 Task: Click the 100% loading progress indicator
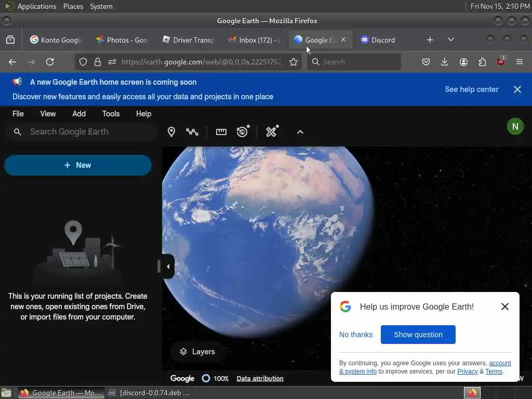pos(215,378)
